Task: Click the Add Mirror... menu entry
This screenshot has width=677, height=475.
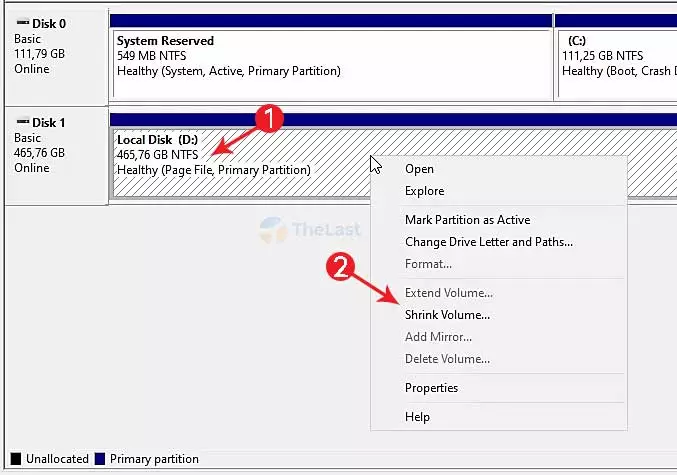Action: pyautogui.click(x=438, y=337)
